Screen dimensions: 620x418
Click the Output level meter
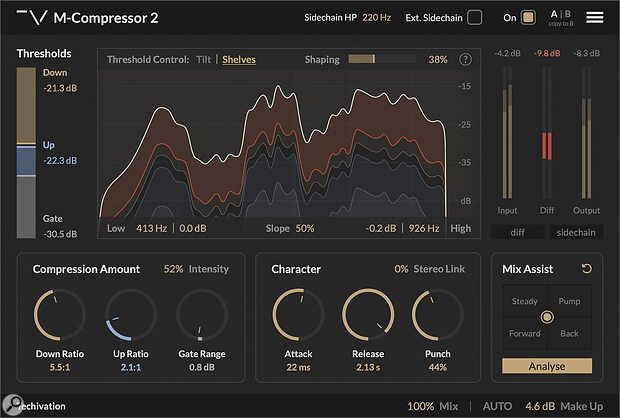tap(586, 132)
